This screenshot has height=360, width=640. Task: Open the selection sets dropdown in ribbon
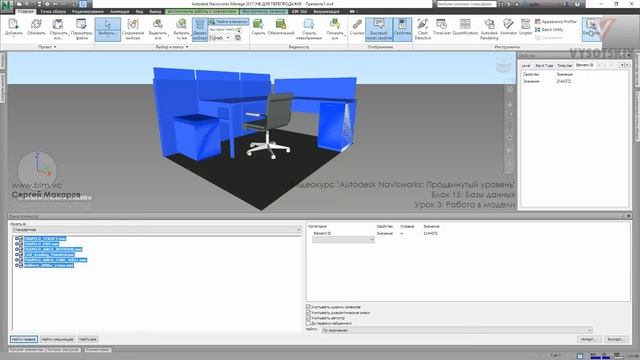(x=228, y=38)
